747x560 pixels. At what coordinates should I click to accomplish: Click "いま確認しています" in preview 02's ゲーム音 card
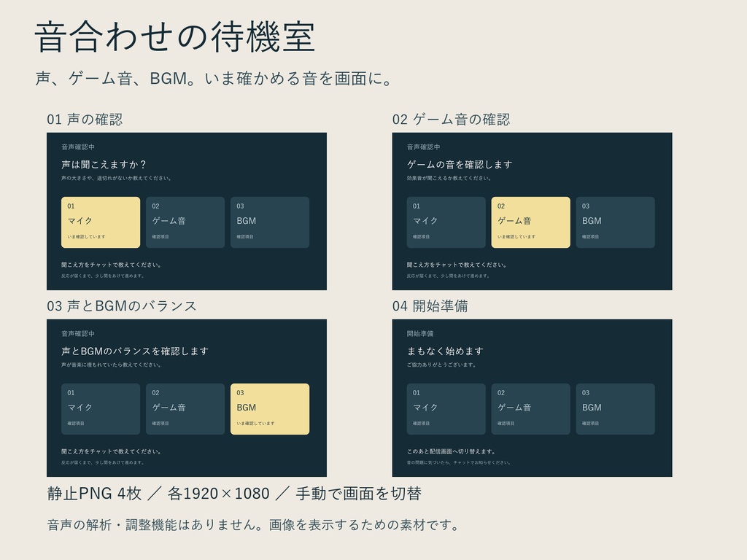[x=516, y=237]
